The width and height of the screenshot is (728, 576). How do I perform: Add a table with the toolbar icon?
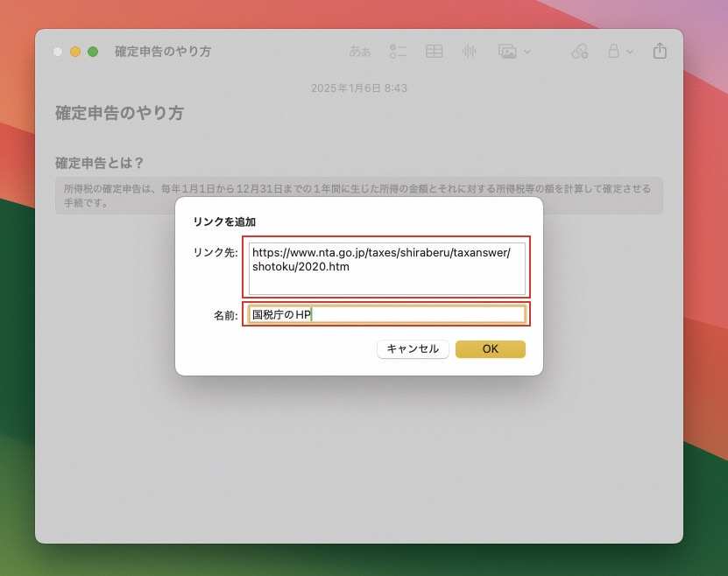click(435, 51)
